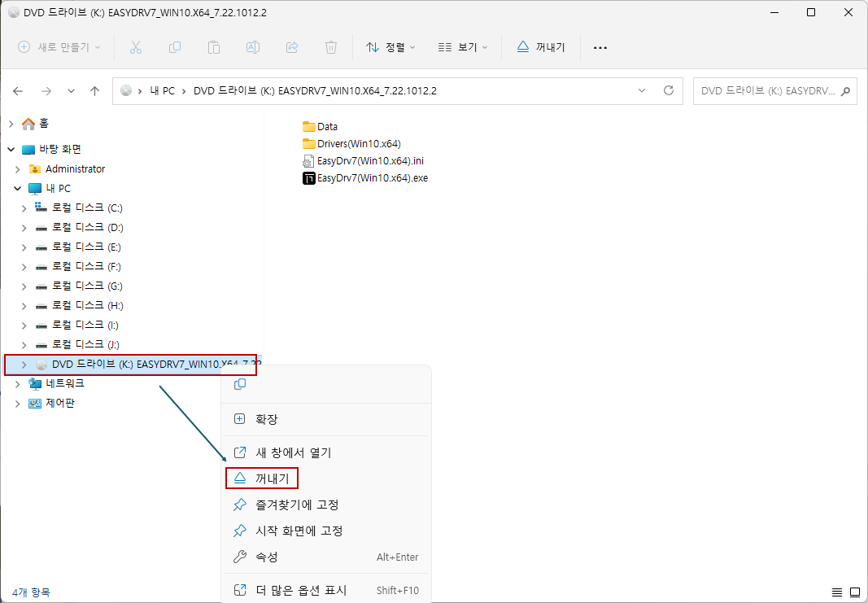Image resolution: width=868 pixels, height=603 pixels.
Task: Click the DVD 드라이브 breadcrumb in address bar
Action: (315, 91)
